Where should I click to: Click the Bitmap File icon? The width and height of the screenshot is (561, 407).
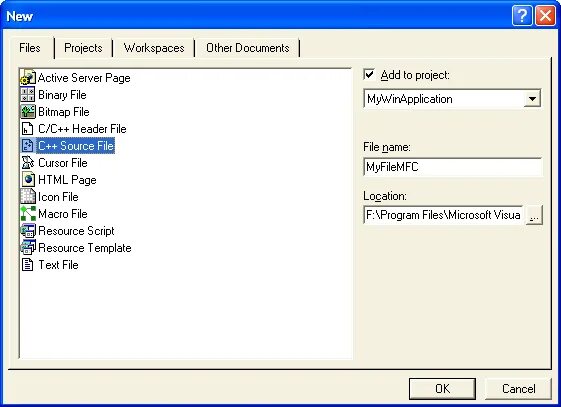coord(28,112)
